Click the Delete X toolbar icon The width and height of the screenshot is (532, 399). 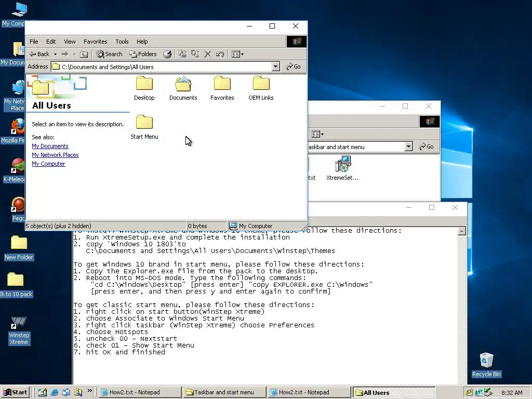(x=208, y=54)
